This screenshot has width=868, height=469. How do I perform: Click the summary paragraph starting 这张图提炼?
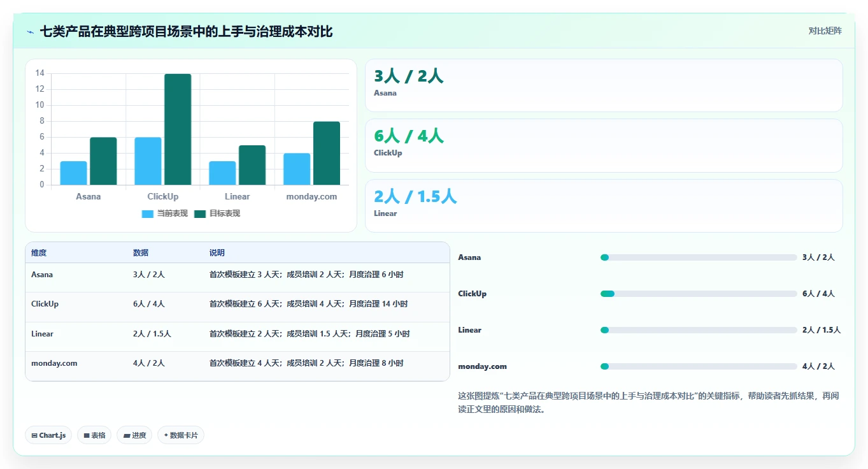[649, 403]
